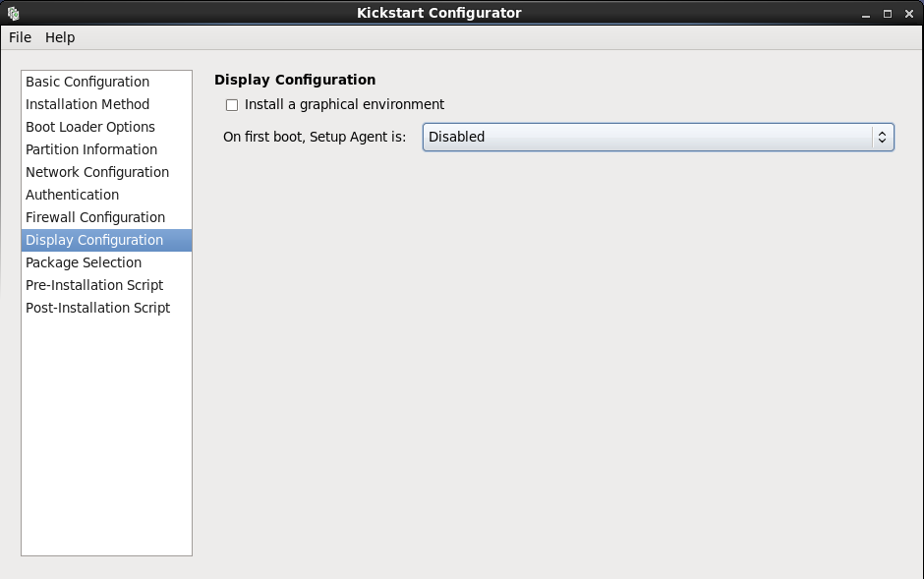Image resolution: width=924 pixels, height=579 pixels.
Task: Click the Kickstart Configurator title bar icon
Action: click(14, 13)
